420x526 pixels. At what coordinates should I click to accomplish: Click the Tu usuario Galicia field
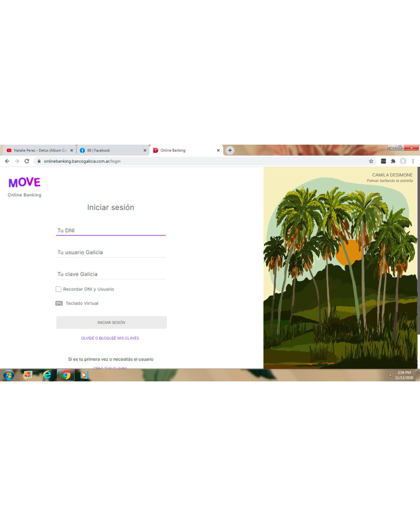[x=111, y=252]
